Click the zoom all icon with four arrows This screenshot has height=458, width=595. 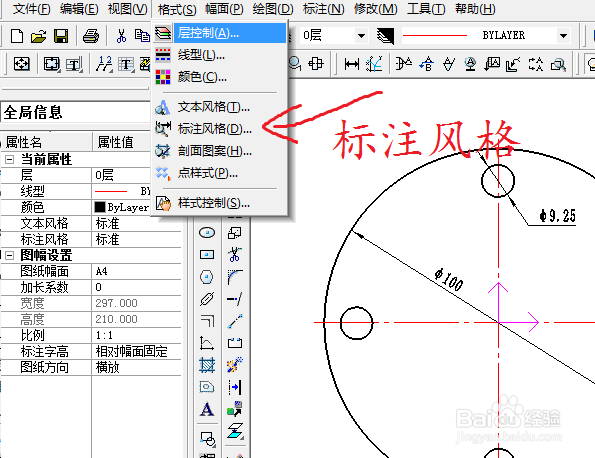click(22, 64)
